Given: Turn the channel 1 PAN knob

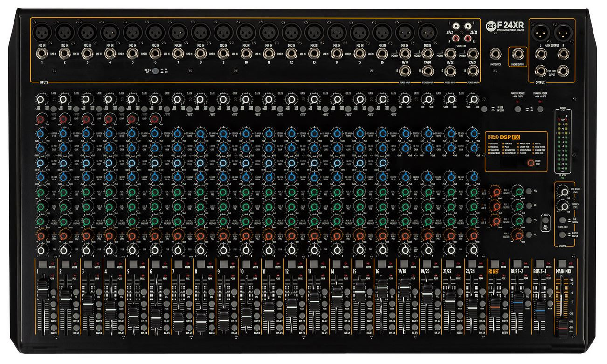Looking at the screenshot, I should click(41, 250).
